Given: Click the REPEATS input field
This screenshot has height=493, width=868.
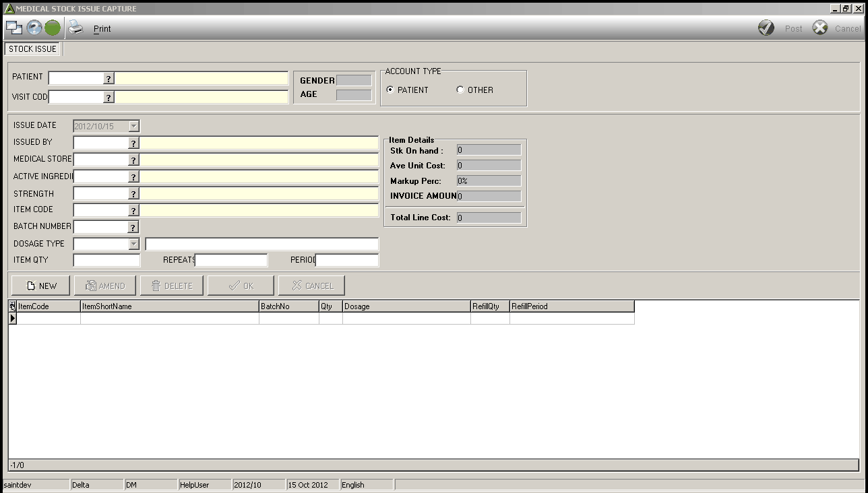Looking at the screenshot, I should click(x=231, y=260).
